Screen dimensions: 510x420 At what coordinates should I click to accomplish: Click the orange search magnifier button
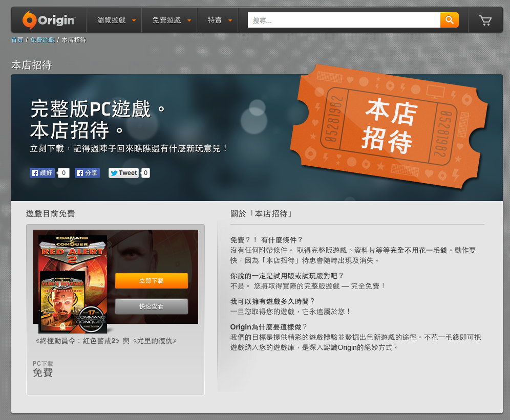click(449, 20)
